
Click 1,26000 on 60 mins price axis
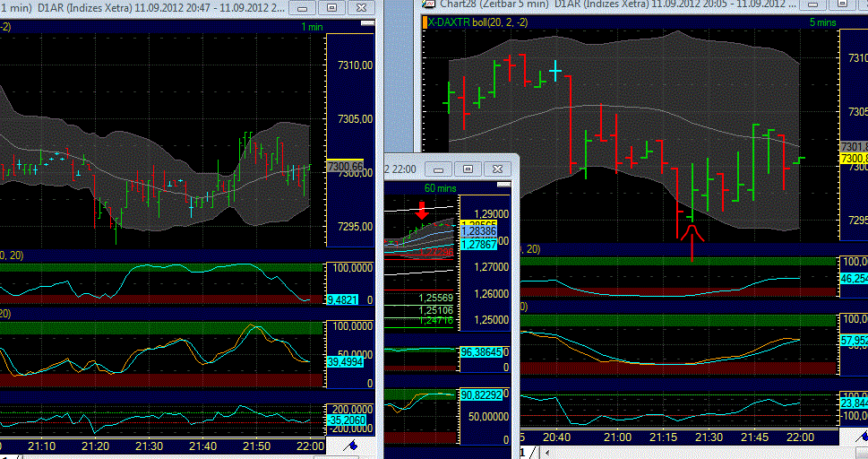pyautogui.click(x=491, y=294)
